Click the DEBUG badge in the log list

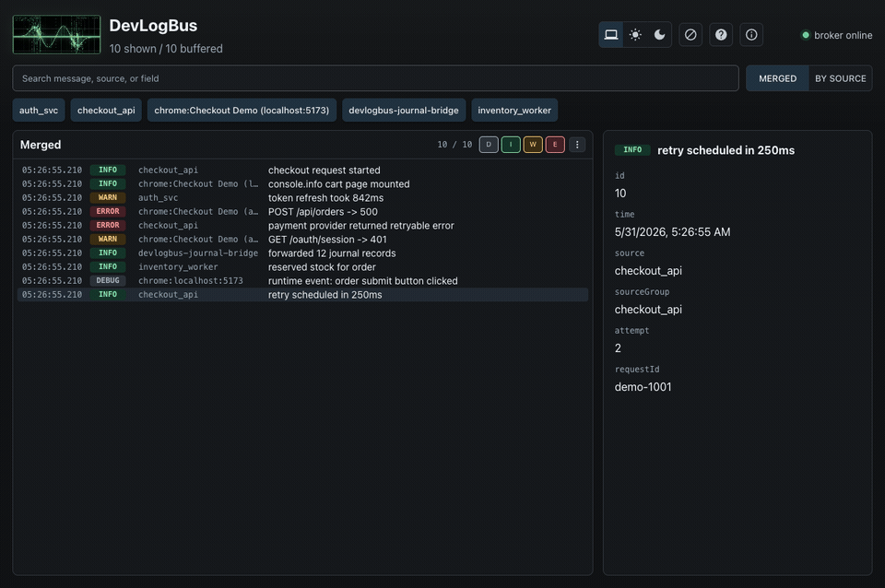click(x=108, y=281)
